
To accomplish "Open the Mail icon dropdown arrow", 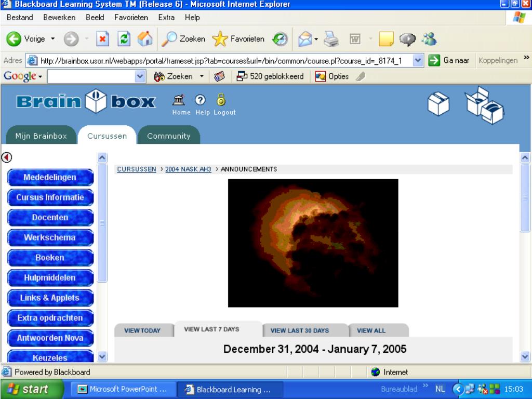I will pyautogui.click(x=316, y=39).
